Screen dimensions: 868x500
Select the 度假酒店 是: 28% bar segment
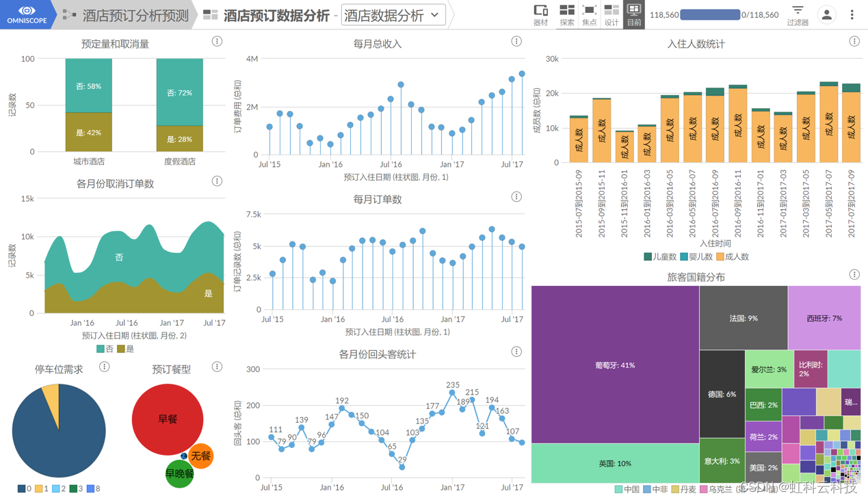(180, 139)
